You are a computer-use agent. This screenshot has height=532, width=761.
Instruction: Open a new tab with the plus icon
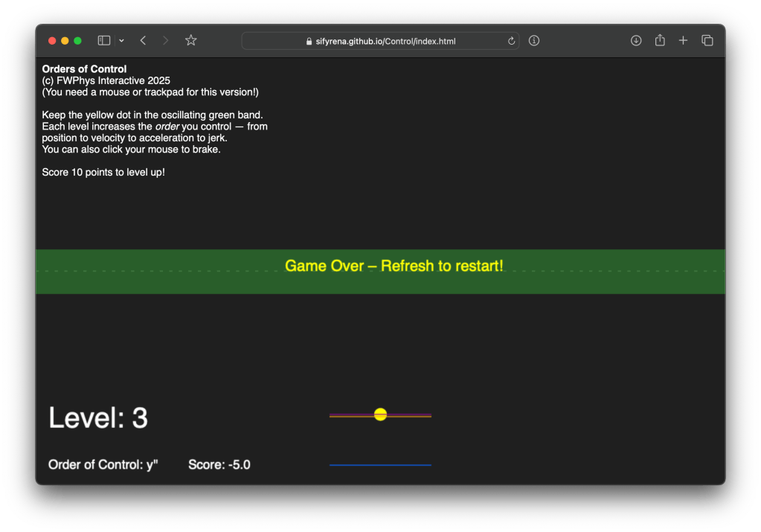683,41
